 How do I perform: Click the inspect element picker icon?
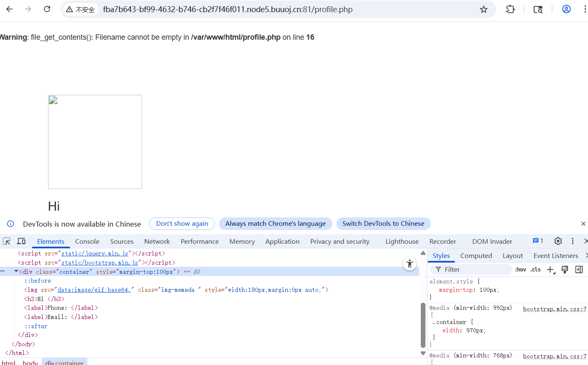pyautogui.click(x=7, y=241)
